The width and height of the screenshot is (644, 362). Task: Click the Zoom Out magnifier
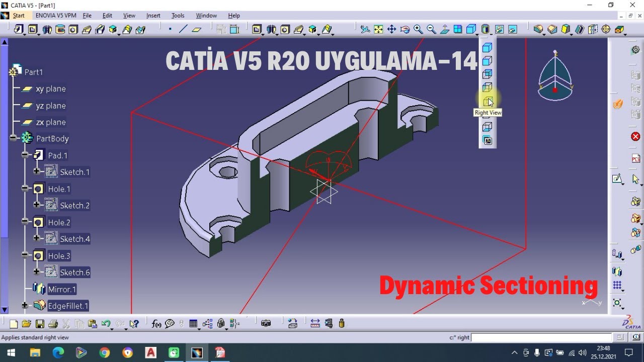[x=431, y=30]
